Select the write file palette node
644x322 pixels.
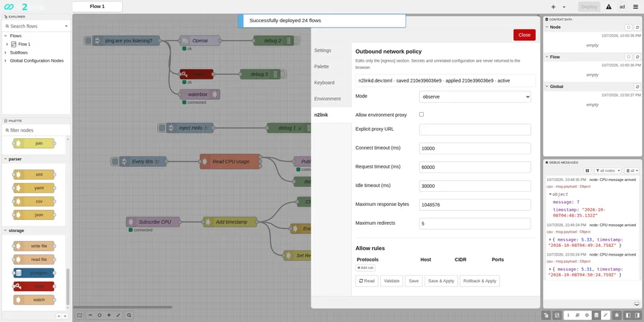(x=34, y=246)
